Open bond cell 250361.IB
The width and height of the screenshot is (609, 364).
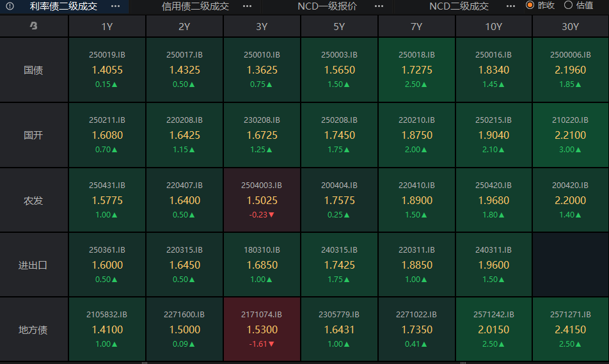tap(107, 265)
